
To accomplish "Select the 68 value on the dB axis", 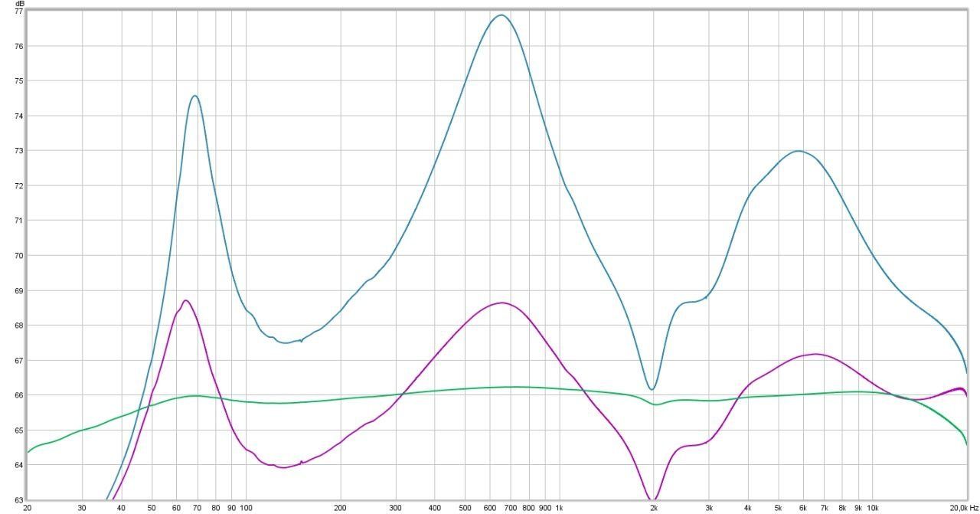I will tap(19, 326).
